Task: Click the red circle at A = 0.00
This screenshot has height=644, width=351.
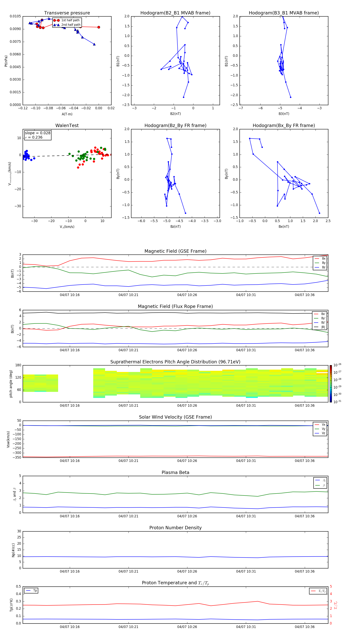Action: coord(99,27)
